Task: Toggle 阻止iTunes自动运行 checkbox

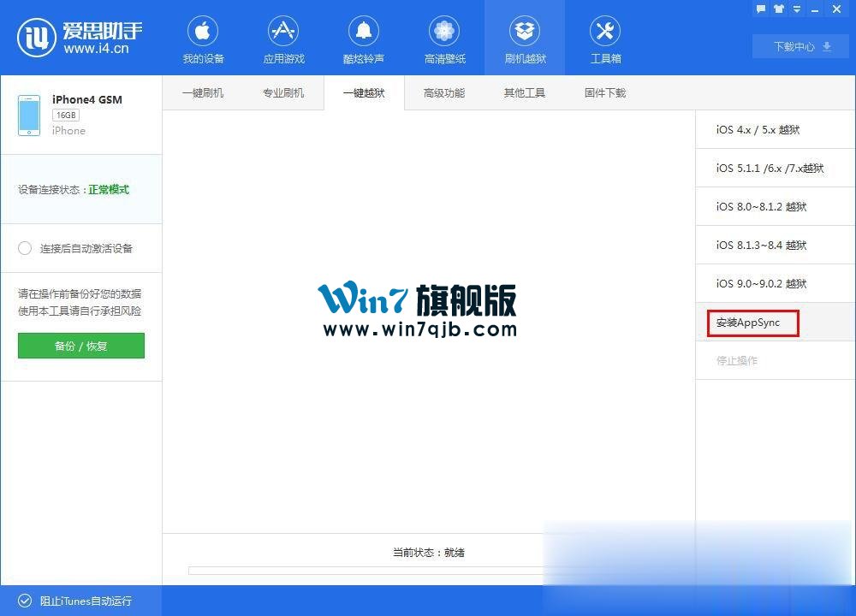Action: [x=25, y=601]
